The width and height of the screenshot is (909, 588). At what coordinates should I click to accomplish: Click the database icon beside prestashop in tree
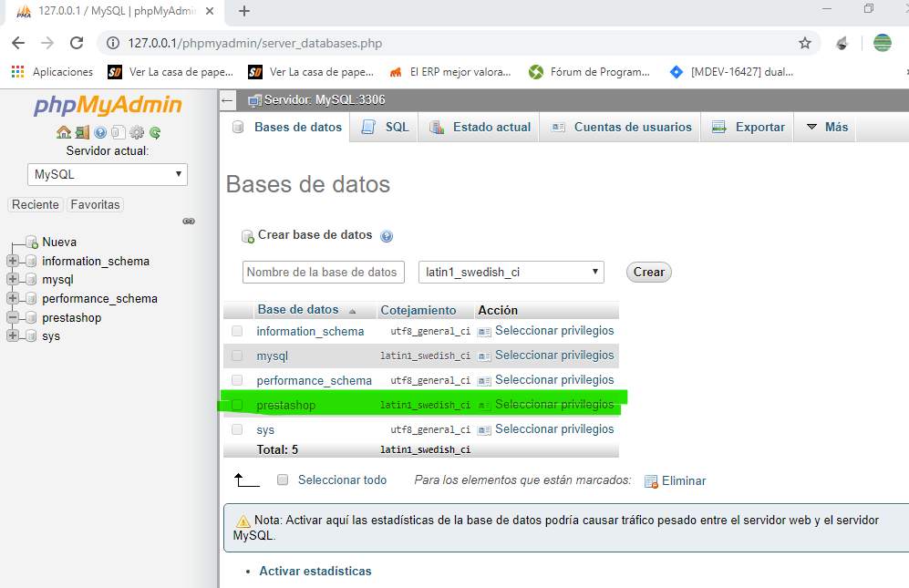(31, 318)
